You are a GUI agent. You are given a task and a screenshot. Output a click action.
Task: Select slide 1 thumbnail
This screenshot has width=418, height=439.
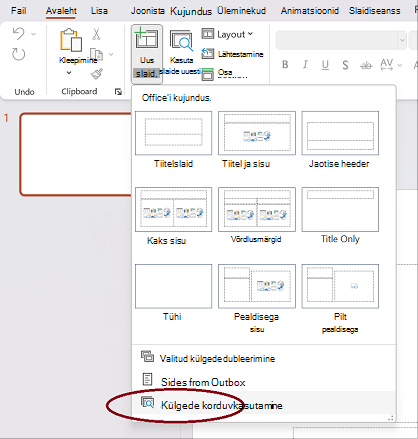(76, 154)
